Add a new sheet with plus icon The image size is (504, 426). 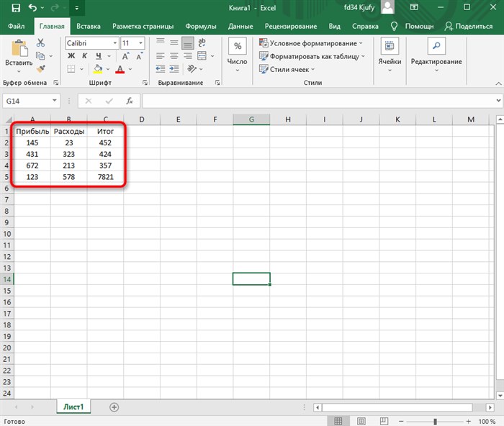coord(114,407)
